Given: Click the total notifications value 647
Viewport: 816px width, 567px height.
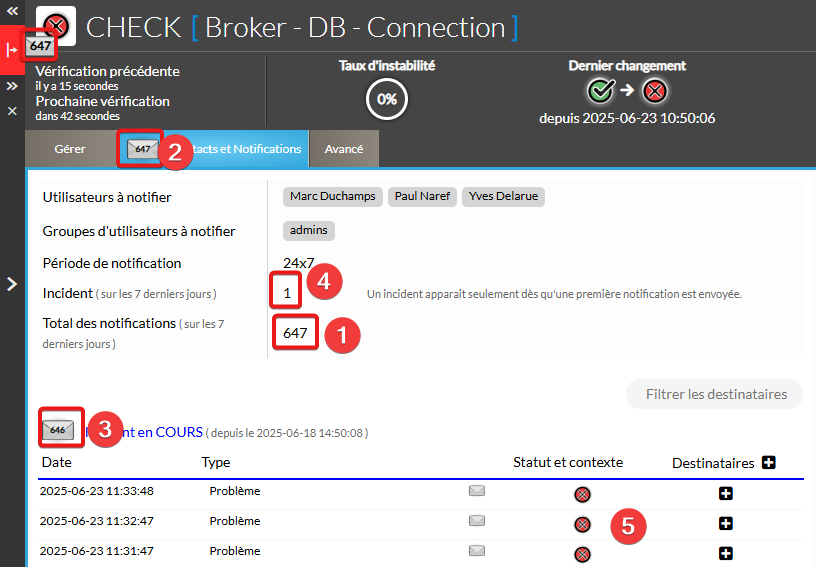Looking at the screenshot, I should tap(295, 333).
